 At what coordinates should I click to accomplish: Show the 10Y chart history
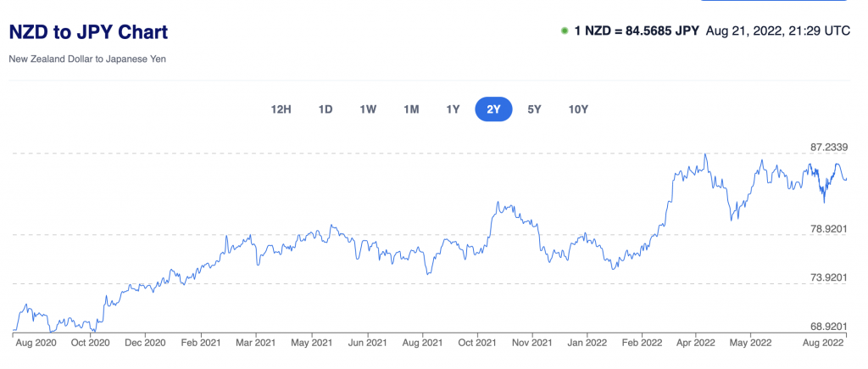[x=578, y=109]
